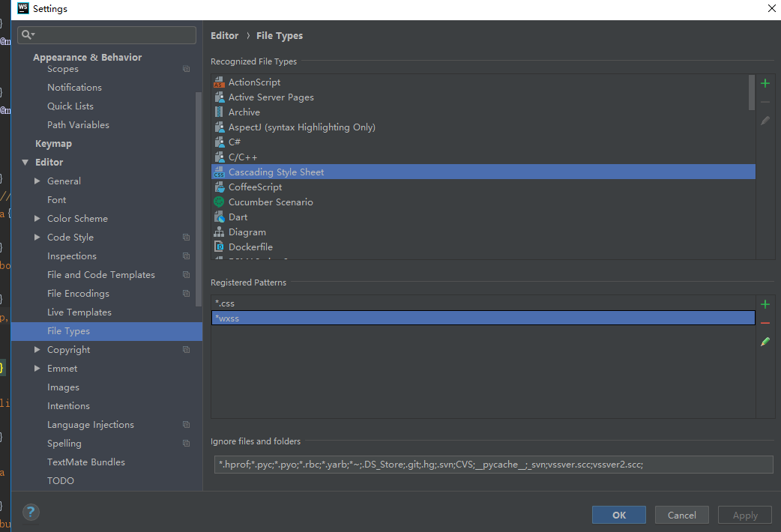This screenshot has width=781, height=532.
Task: Expand the Code Style node
Action: click(x=37, y=237)
